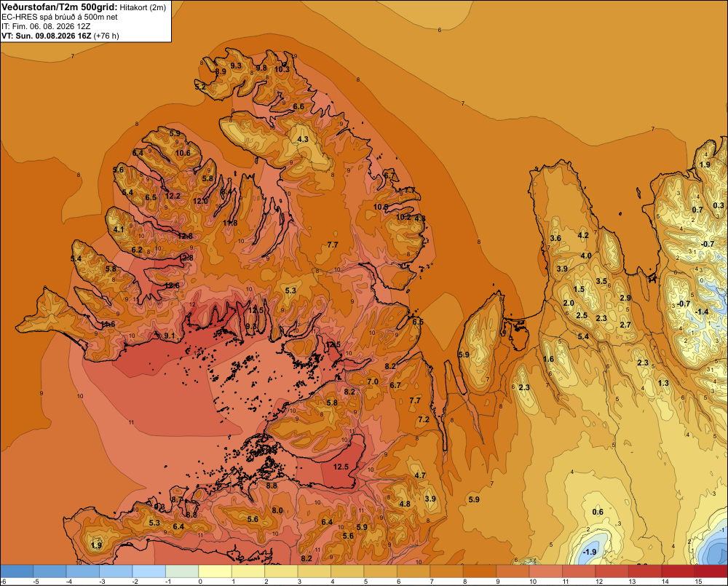The image size is (728, 586).
Task: Click the 2.9 temperature value
Action: click(625, 298)
